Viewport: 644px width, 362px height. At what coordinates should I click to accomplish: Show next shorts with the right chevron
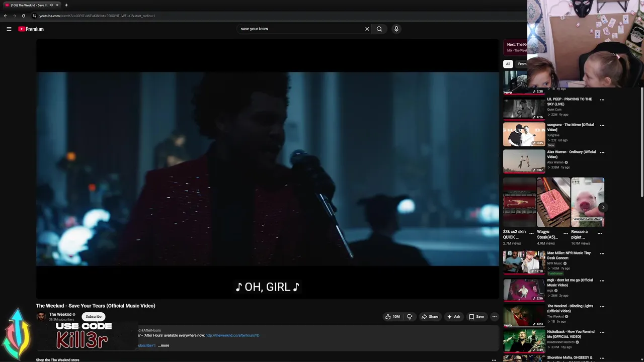coord(603,207)
